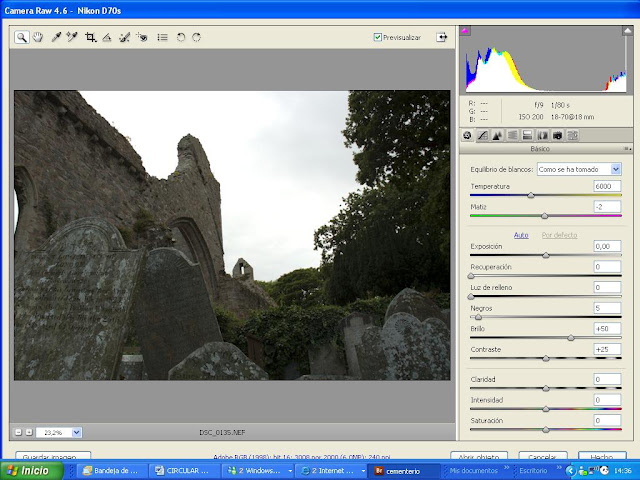The height and width of the screenshot is (480, 640).
Task: Rotate image 90° counterclockwise
Action: [x=180, y=38]
